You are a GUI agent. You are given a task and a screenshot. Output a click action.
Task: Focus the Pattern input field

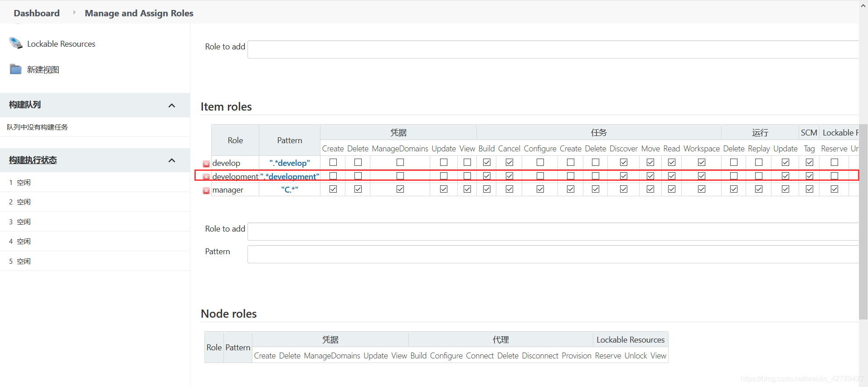553,254
